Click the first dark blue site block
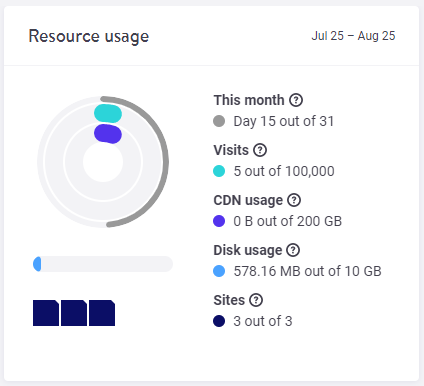This screenshot has height=386, width=424. [x=46, y=313]
